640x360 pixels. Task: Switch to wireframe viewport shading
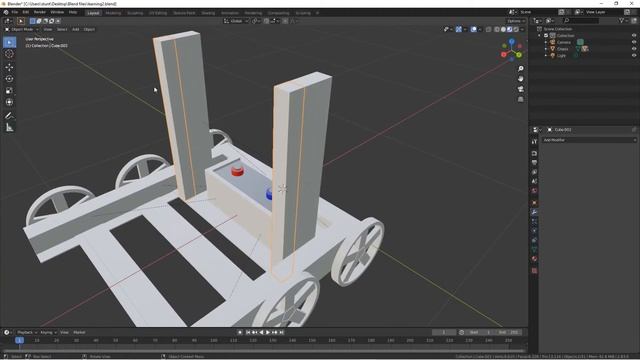click(x=497, y=29)
